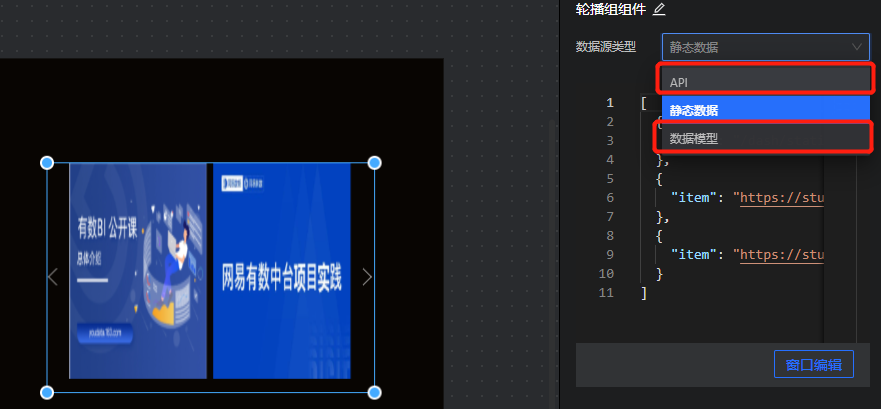The image size is (881, 409).
Task: Click the pencil edit icon beside 轮播组组件
Action: tap(659, 9)
